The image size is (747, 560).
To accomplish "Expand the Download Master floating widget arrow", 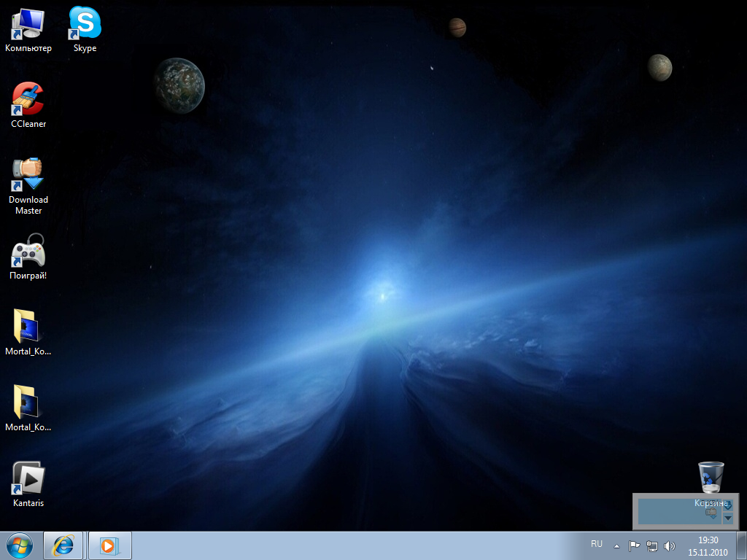I will click(727, 518).
